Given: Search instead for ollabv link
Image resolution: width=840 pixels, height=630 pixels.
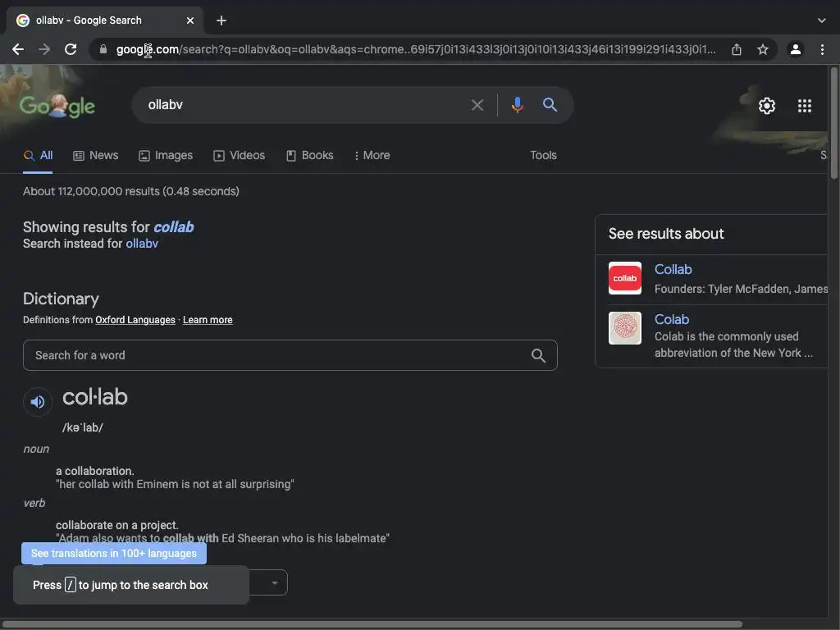Looking at the screenshot, I should pos(142,244).
